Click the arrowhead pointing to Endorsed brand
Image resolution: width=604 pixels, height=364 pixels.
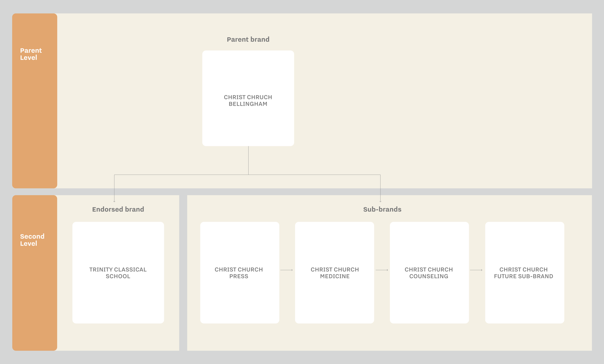[x=114, y=201]
